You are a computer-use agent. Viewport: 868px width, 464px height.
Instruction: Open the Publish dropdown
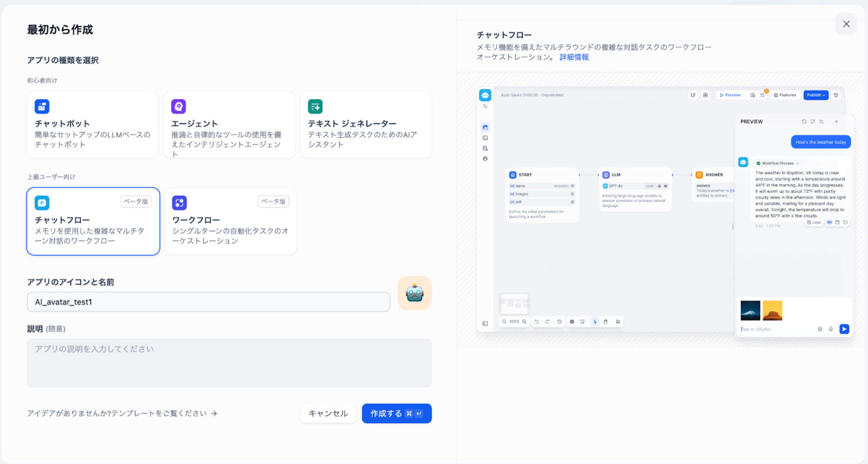(x=815, y=95)
